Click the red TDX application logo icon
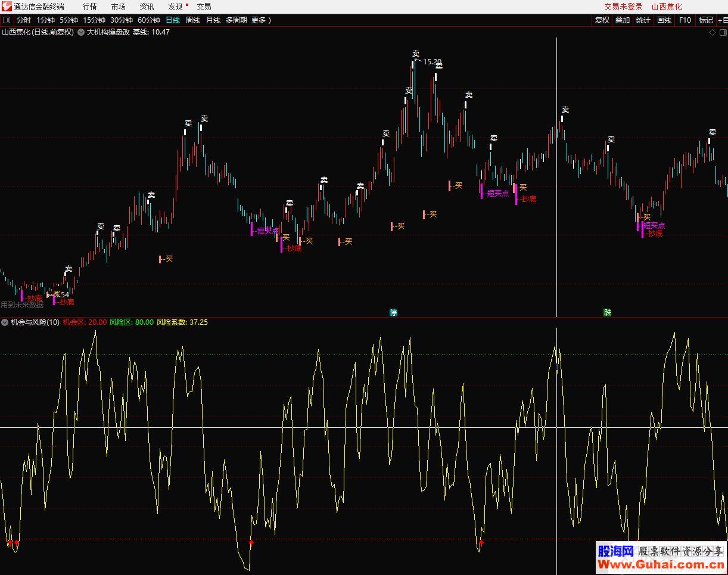Viewport: 728px width, 575px height. 7,7
